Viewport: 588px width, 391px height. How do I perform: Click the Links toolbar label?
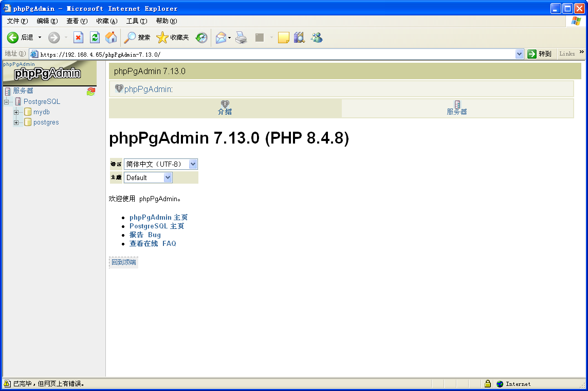pyautogui.click(x=567, y=54)
